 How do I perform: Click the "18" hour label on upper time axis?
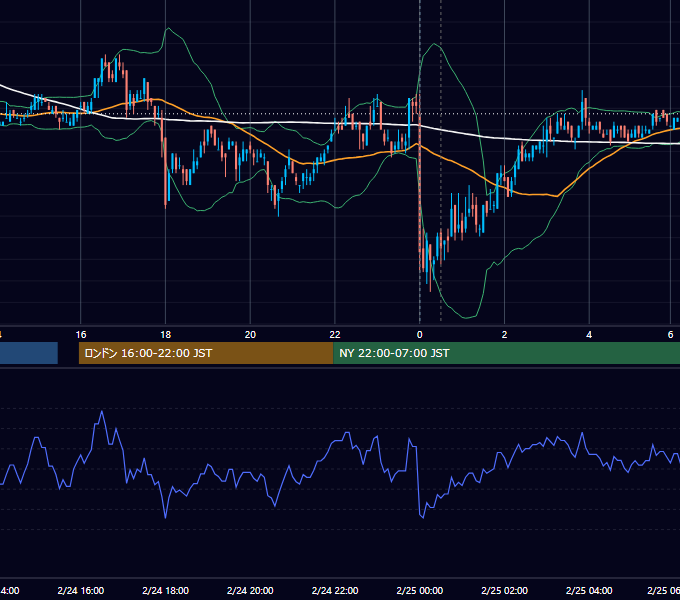point(166,335)
